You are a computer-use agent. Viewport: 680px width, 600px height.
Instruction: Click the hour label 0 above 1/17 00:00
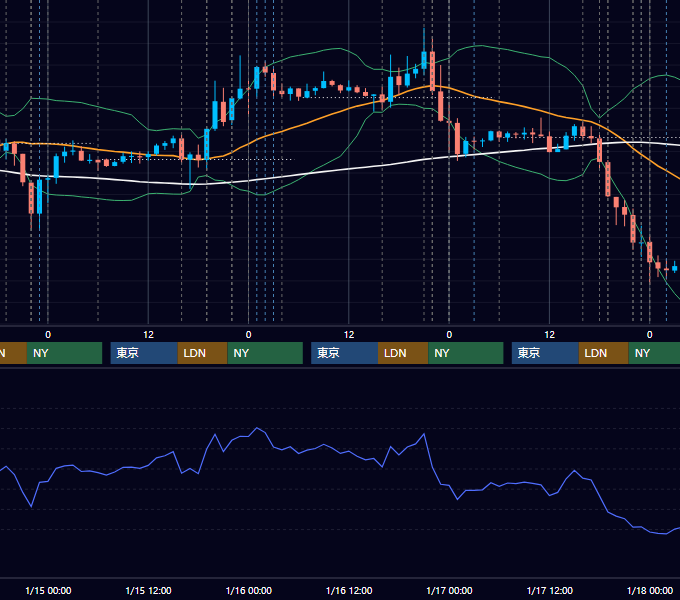449,335
